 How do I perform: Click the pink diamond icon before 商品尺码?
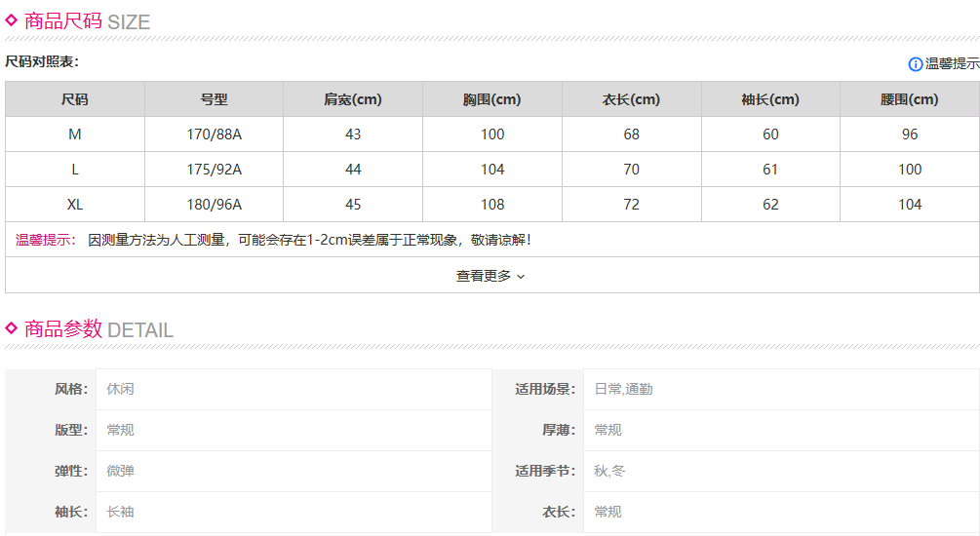(12, 20)
